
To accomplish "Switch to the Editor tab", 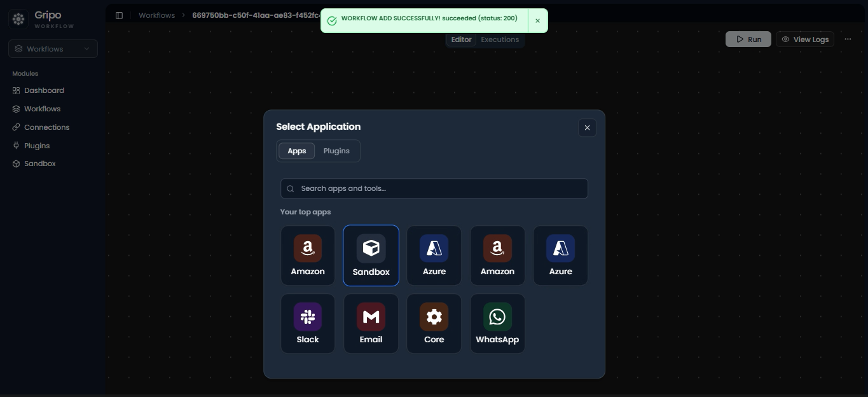I will pyautogui.click(x=462, y=39).
